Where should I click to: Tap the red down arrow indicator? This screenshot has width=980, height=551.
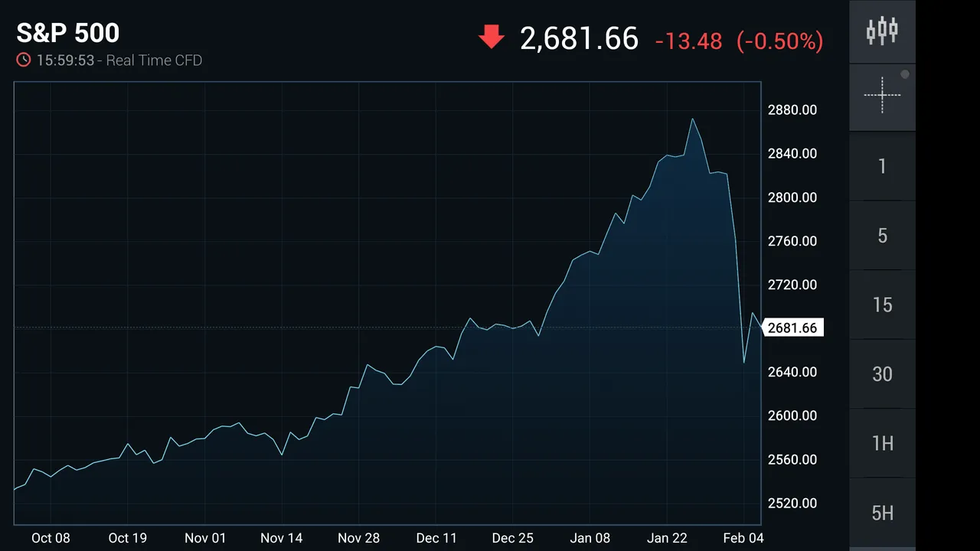(x=492, y=37)
